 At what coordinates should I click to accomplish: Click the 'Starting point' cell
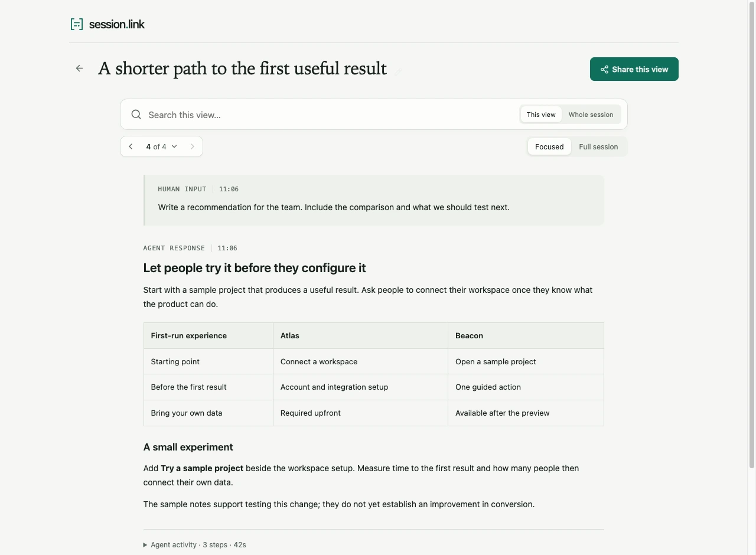[208, 361]
